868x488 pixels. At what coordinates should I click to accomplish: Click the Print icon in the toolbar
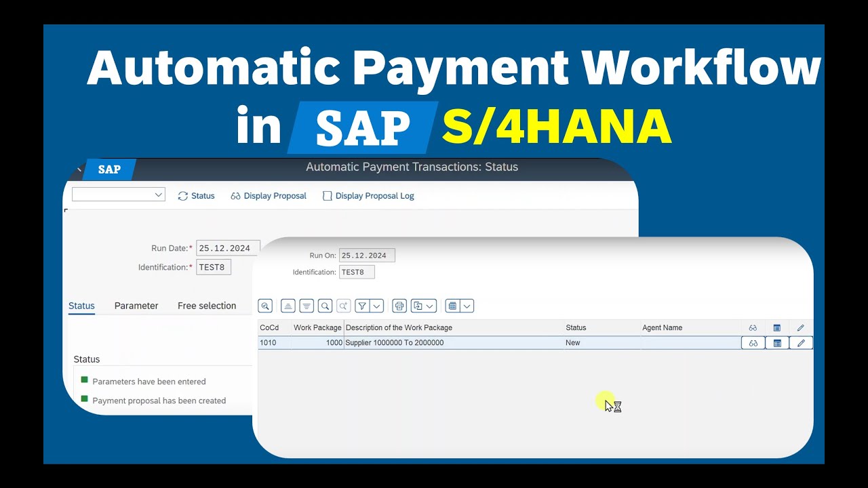click(x=399, y=306)
